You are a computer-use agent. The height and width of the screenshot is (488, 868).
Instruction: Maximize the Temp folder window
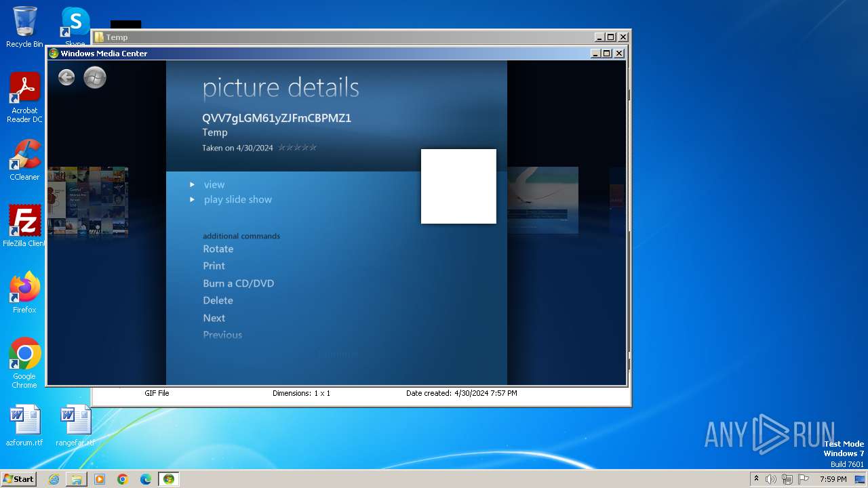pos(611,37)
